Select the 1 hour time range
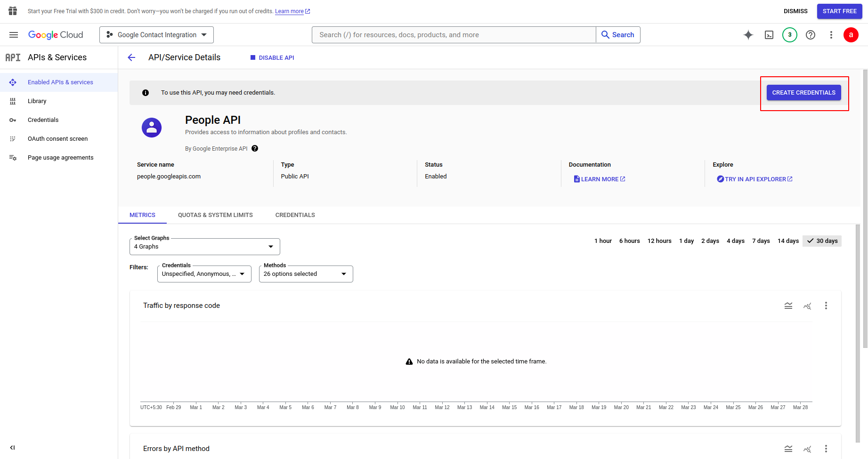The image size is (868, 459). pyautogui.click(x=603, y=241)
